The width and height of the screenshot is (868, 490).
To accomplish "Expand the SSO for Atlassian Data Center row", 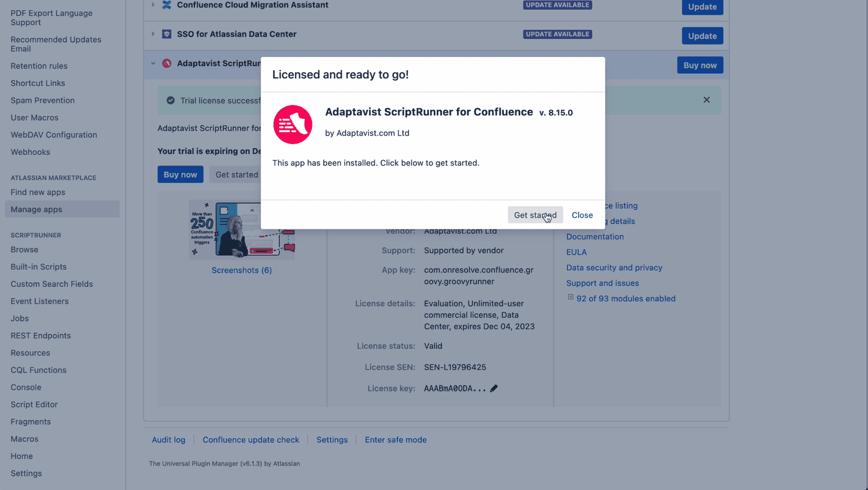I will tap(153, 34).
